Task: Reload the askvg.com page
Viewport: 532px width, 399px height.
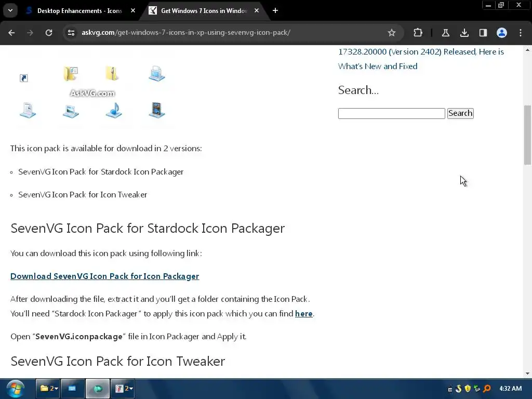Action: point(49,33)
